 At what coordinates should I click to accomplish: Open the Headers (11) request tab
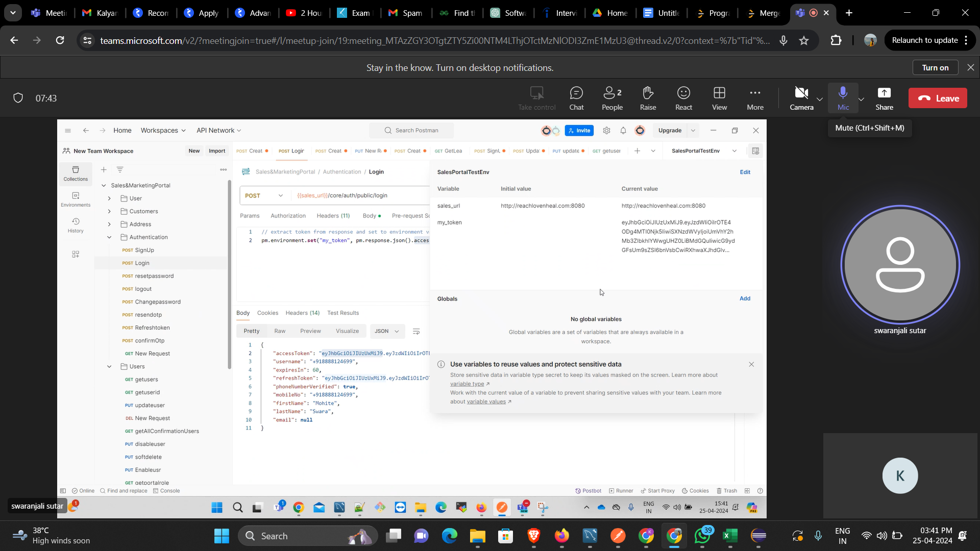click(333, 216)
